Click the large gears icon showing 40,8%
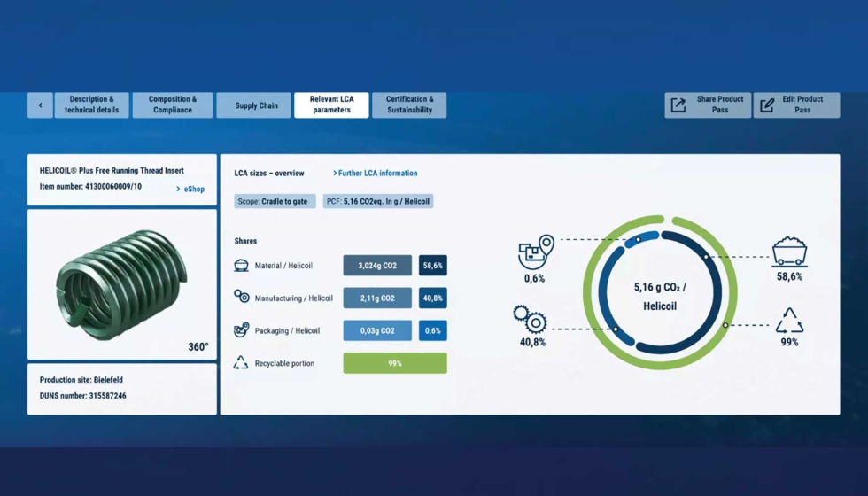Image resolution: width=868 pixels, height=496 pixels. click(x=530, y=319)
